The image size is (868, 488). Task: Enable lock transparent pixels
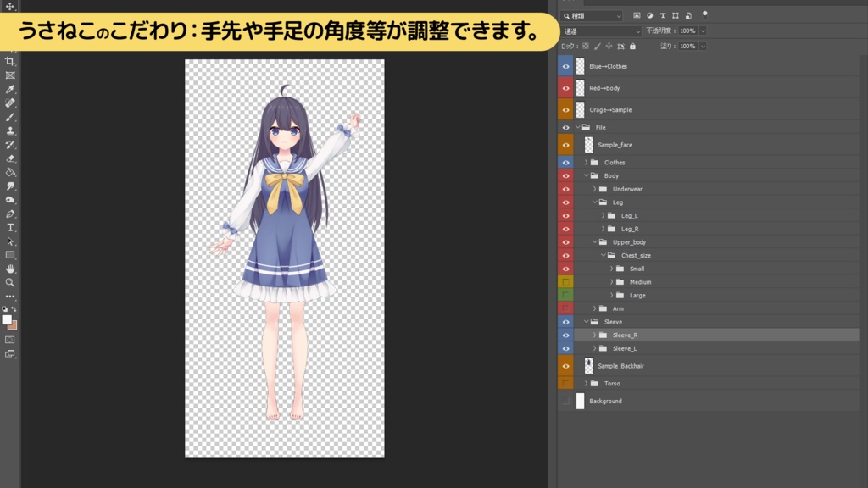586,45
